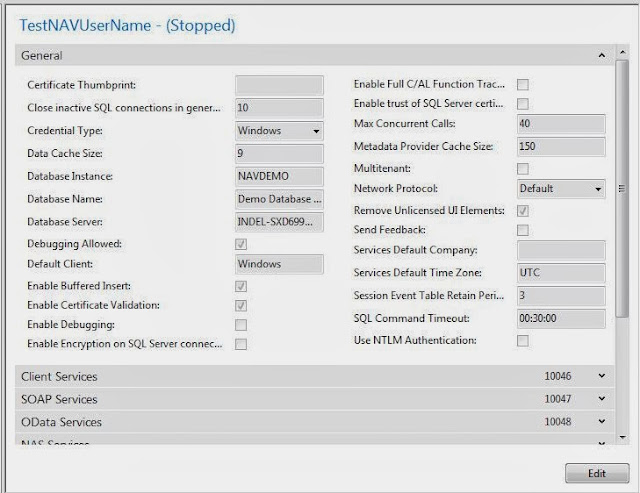
Task: Toggle Enable Certificate Validation checkbox
Action: (241, 305)
